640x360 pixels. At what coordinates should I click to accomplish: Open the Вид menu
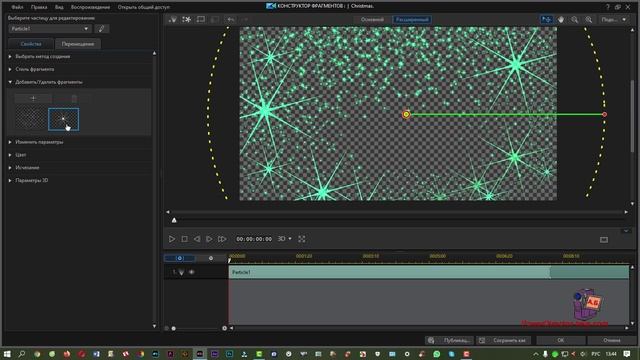59,7
